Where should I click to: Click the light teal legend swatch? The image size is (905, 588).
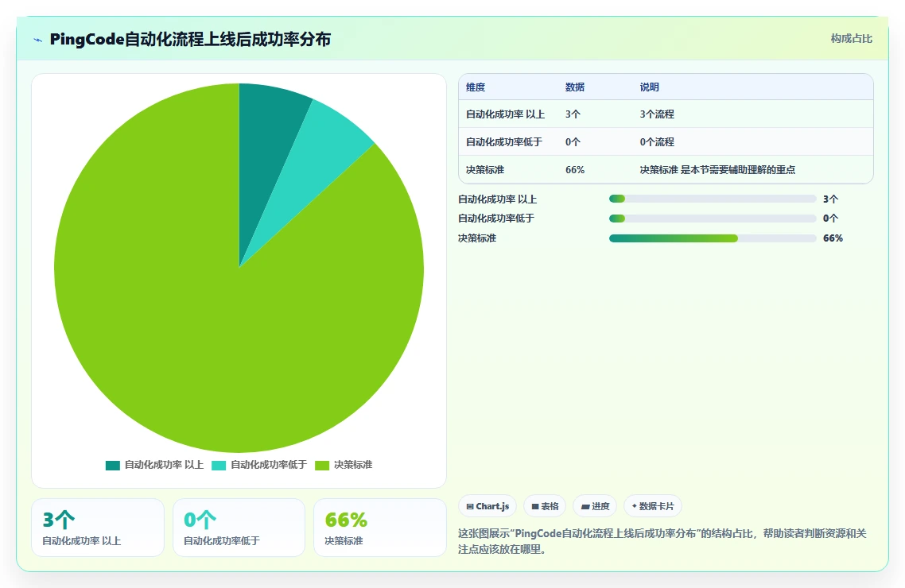219,465
